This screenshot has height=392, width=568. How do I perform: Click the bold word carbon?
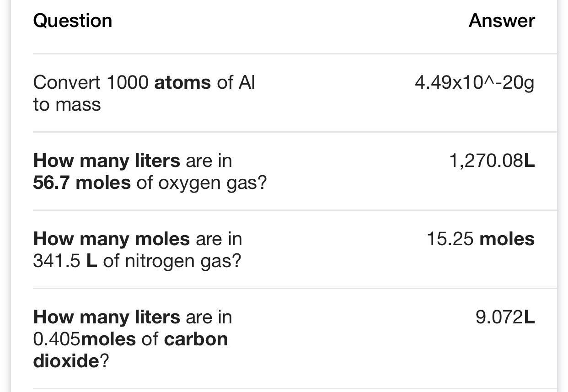[196, 339]
